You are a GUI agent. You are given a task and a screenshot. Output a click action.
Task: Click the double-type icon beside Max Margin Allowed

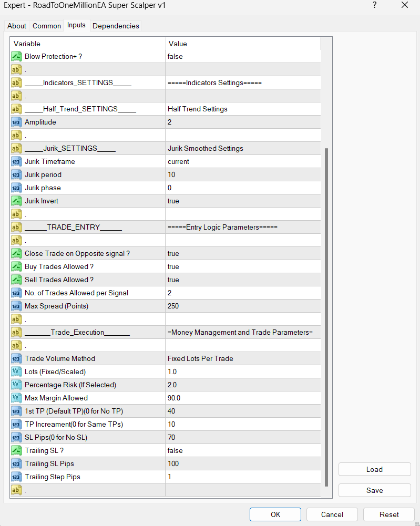point(16,398)
